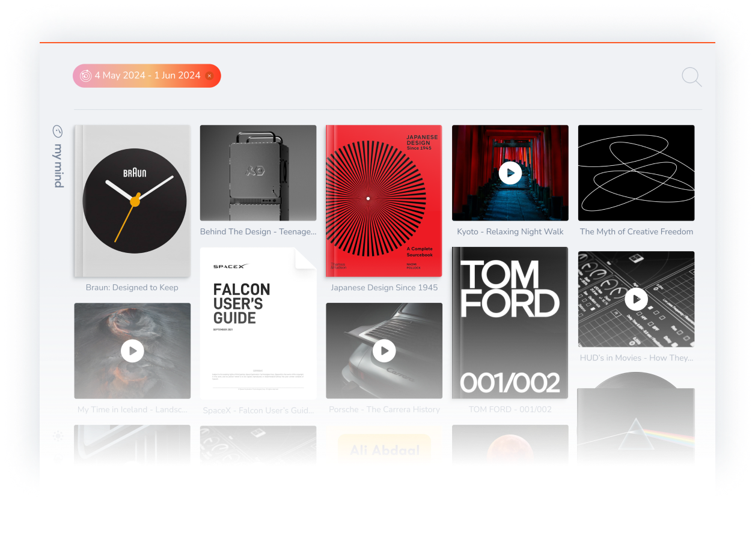Open the TOM FORD 001/002 book card
755x560 pixels.
pos(510,323)
